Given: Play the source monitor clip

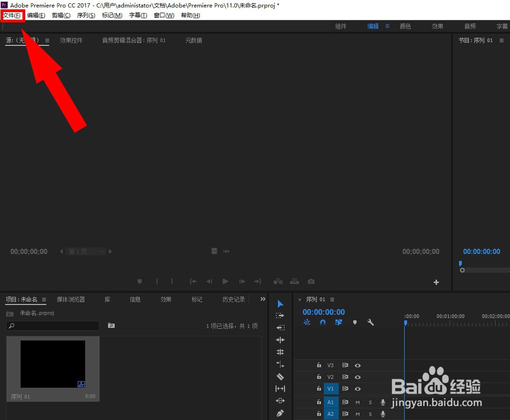Looking at the screenshot, I should pos(225,282).
